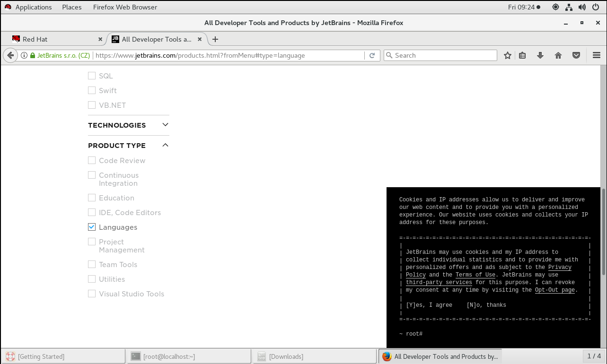Switch to Downloads window in taskbar
This screenshot has height=364, width=607.
pos(315,356)
